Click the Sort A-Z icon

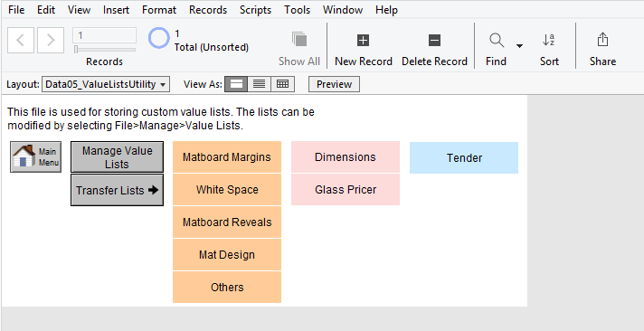(x=549, y=40)
